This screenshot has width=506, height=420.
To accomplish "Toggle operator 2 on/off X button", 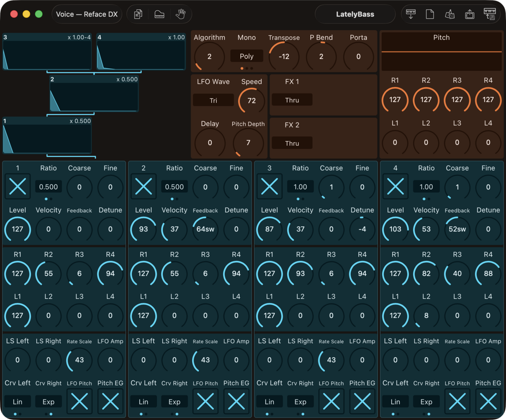I will pyautogui.click(x=143, y=186).
